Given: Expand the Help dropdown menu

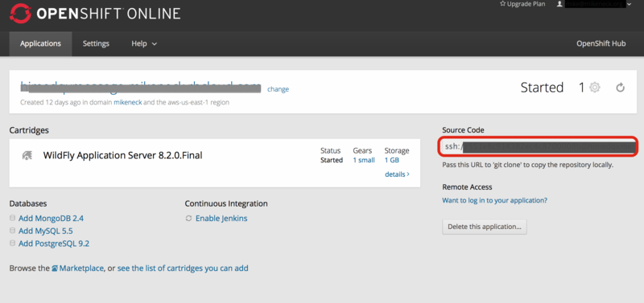Looking at the screenshot, I should pyautogui.click(x=144, y=43).
